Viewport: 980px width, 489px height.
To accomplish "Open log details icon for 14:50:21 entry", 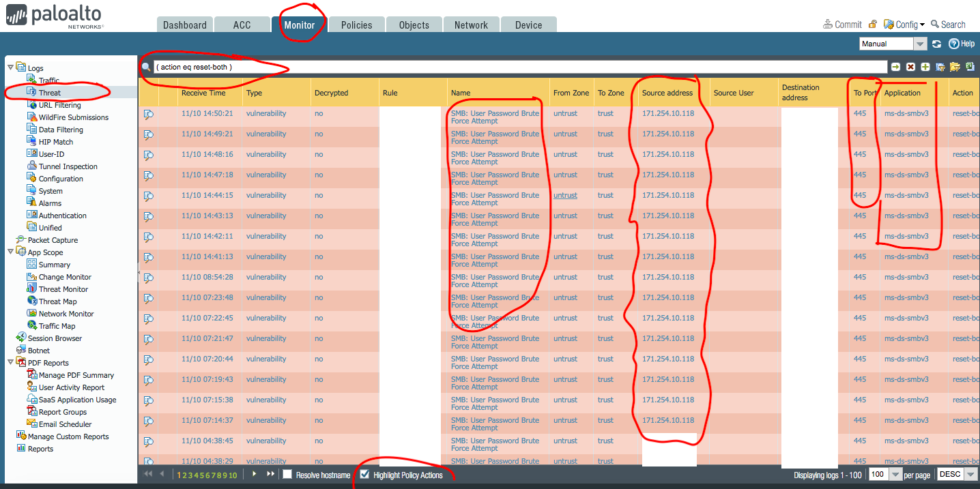I will point(148,114).
